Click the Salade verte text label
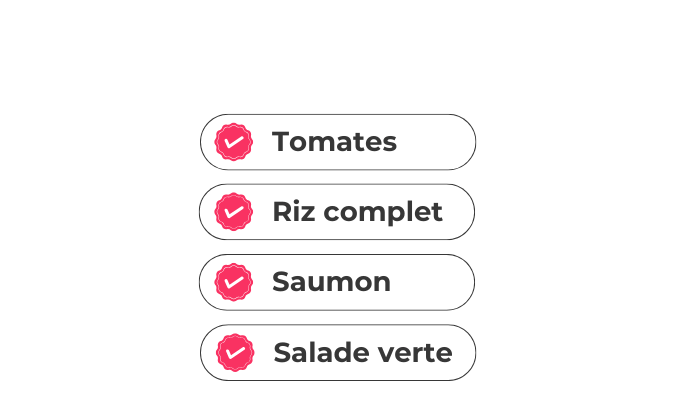This screenshot has height=400, width=700. pyautogui.click(x=362, y=352)
